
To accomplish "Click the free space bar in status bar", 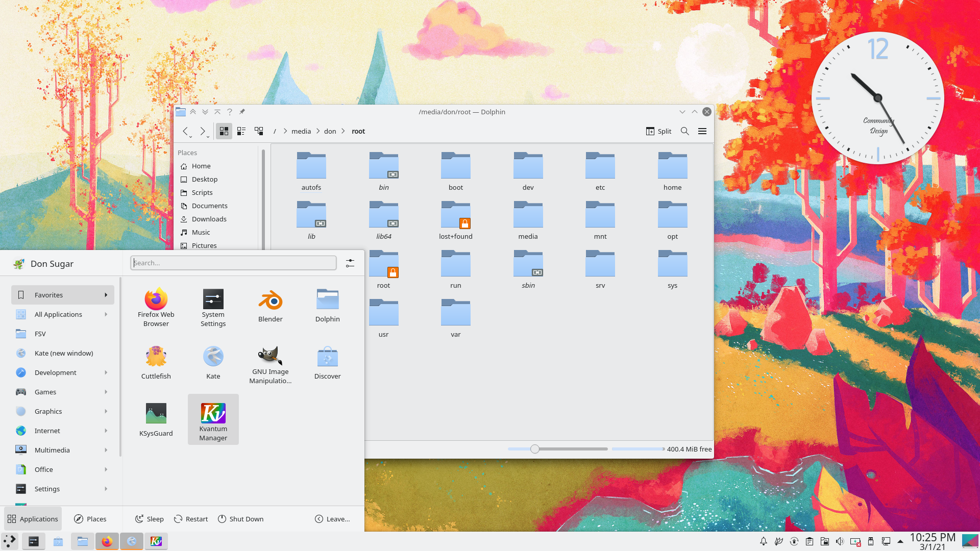I will (x=638, y=449).
